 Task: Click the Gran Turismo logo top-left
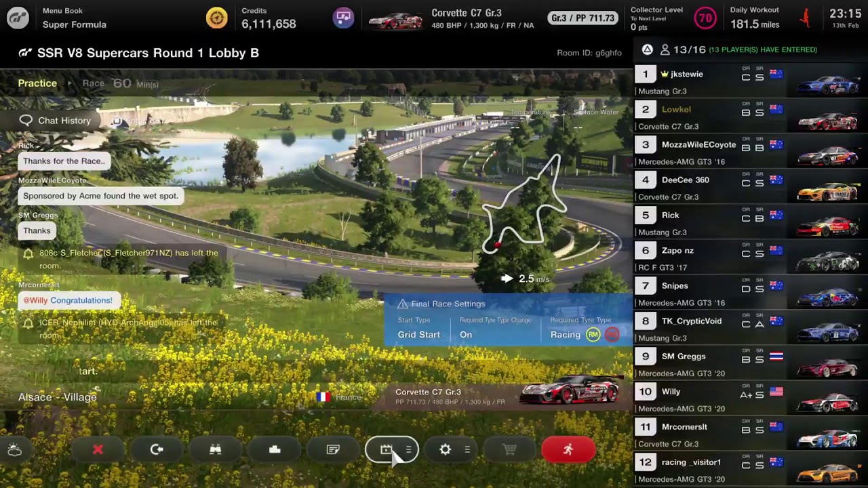coord(18,18)
